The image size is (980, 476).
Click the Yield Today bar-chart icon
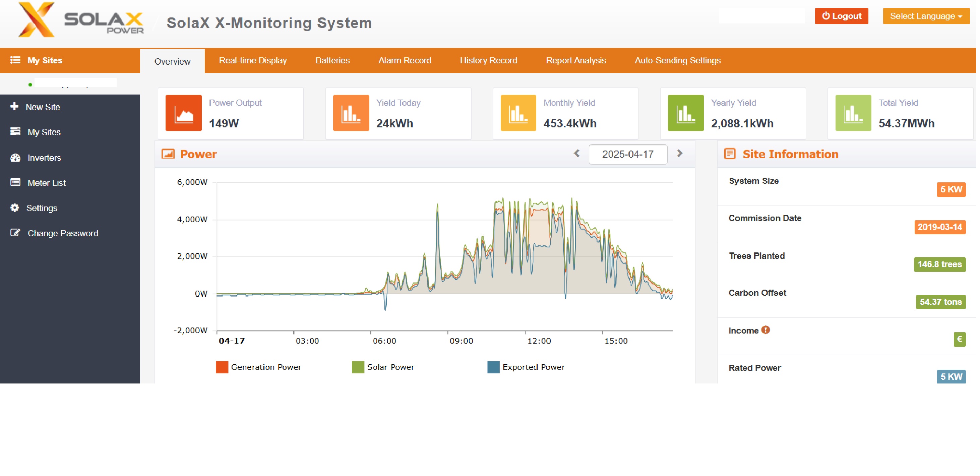(x=351, y=113)
